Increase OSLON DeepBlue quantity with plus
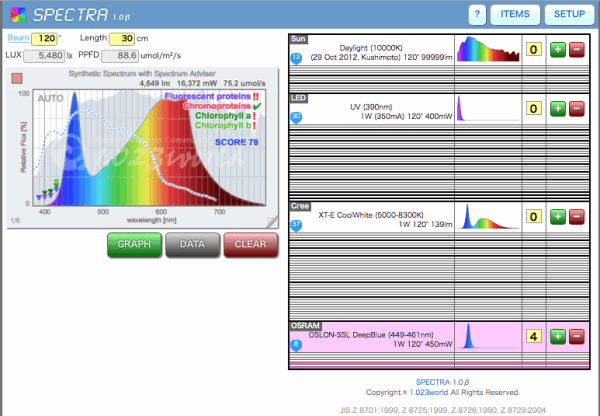The height and width of the screenshot is (416, 600). coord(558,337)
